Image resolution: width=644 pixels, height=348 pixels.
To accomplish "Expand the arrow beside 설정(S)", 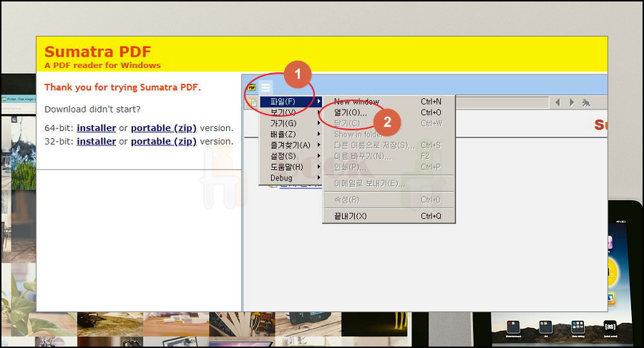I will pos(318,155).
